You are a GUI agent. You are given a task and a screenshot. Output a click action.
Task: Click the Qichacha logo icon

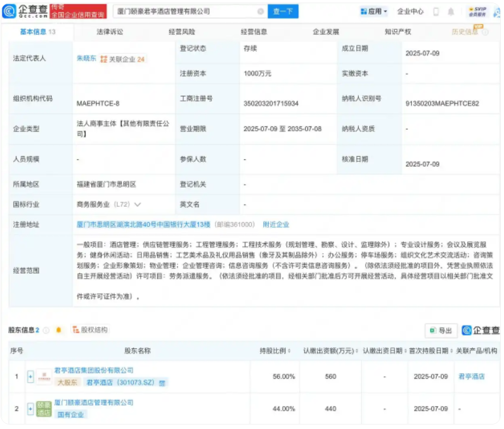[9, 11]
